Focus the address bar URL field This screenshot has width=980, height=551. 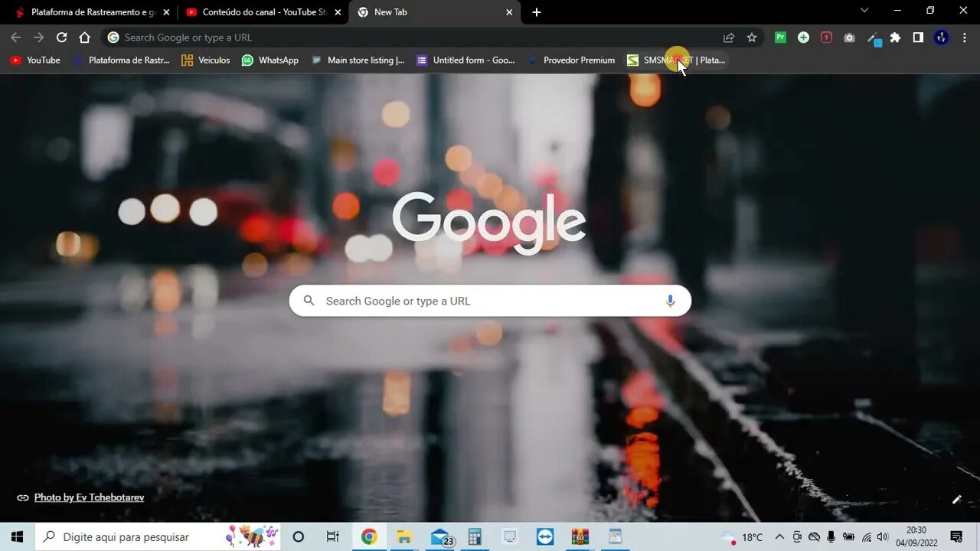[x=413, y=37]
